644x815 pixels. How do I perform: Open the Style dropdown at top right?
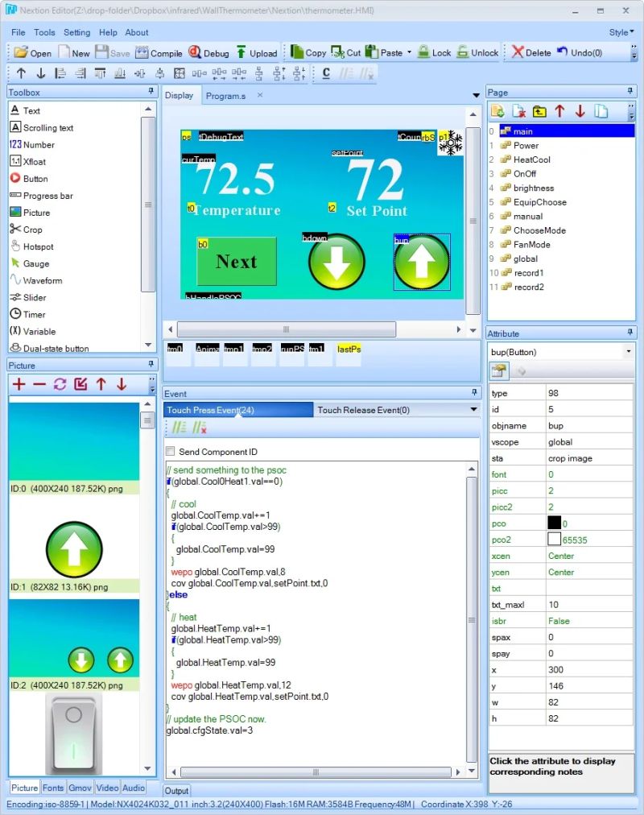620,32
